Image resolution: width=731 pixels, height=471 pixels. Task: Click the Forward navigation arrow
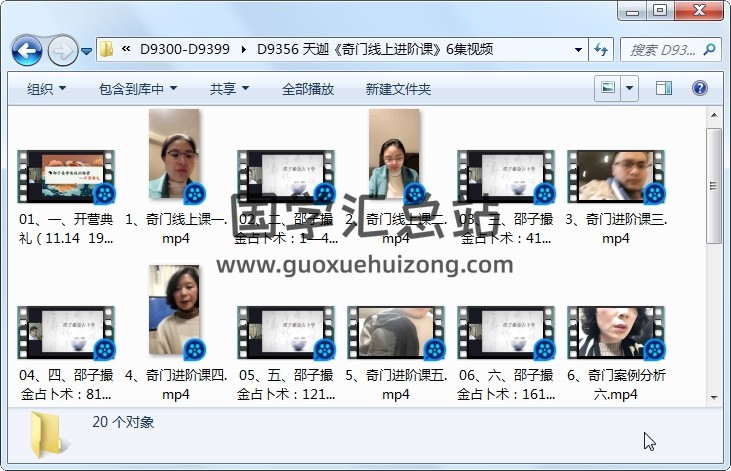tap(62, 50)
